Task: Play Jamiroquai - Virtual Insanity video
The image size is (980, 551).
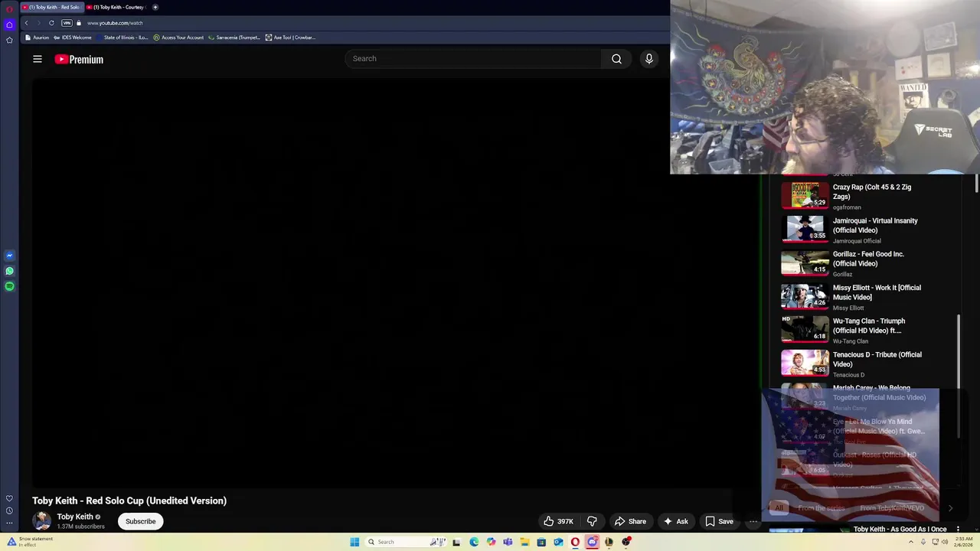Action: coord(857,230)
